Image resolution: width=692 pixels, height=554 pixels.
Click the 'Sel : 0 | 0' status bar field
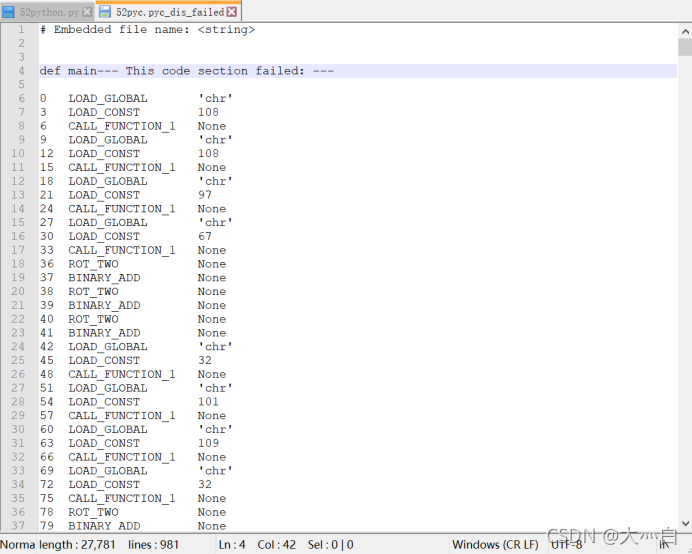tap(331, 545)
